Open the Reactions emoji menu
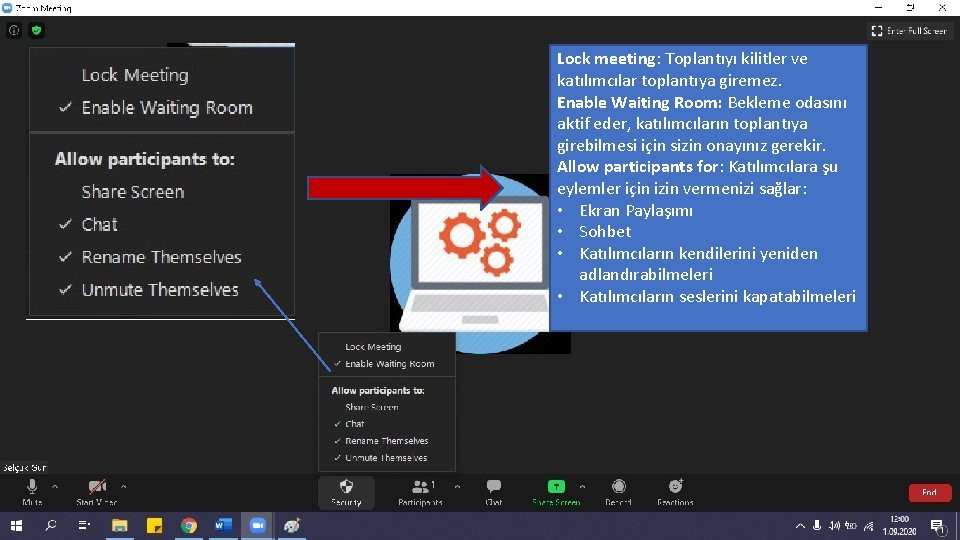This screenshot has height=540, width=960. tap(675, 492)
